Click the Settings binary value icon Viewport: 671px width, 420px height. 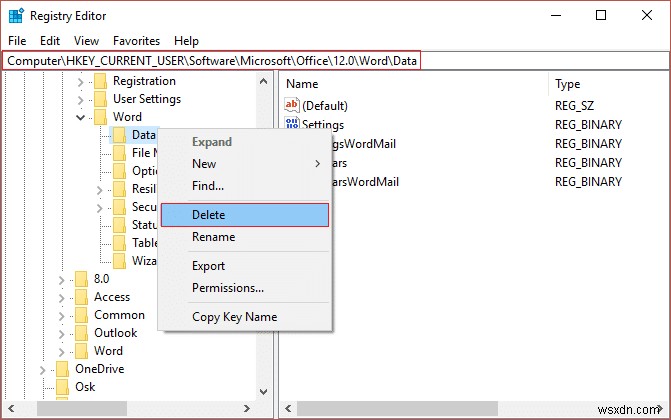(x=292, y=124)
